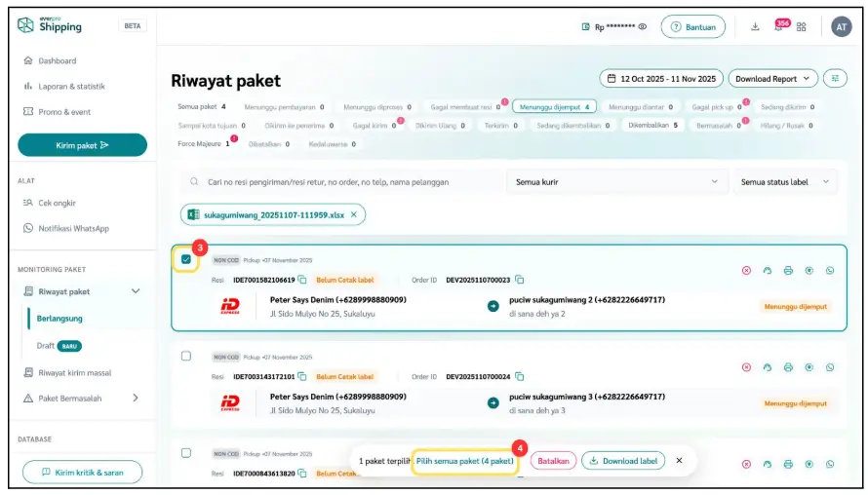Check the second package row checkbox
868x495 pixels.
[x=186, y=356]
